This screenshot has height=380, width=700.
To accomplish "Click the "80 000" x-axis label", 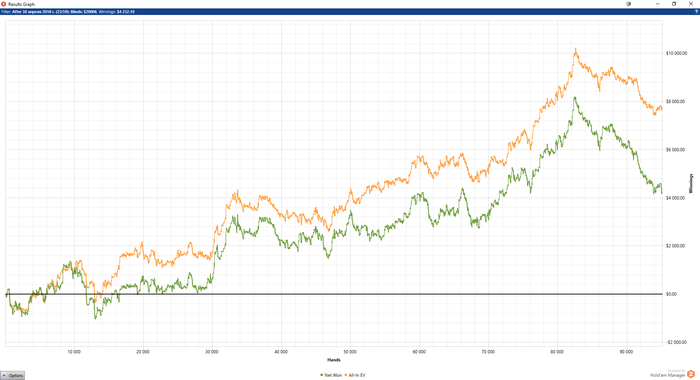I will coord(557,352).
